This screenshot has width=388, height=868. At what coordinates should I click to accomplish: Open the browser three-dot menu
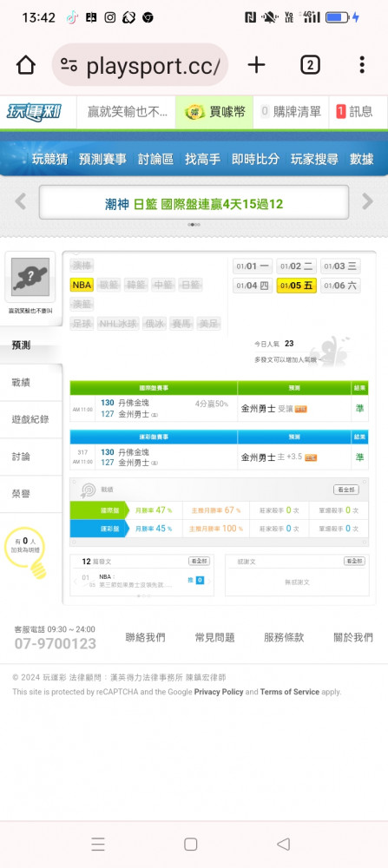click(361, 65)
